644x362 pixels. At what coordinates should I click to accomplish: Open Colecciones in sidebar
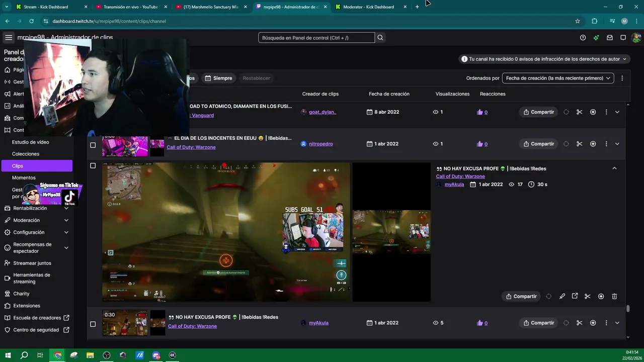(x=26, y=154)
